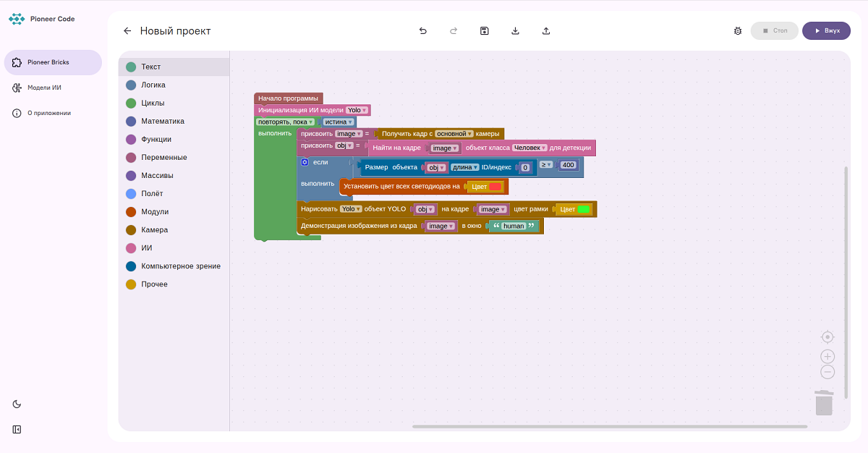
Task: Click the 400 number field
Action: [x=568, y=165]
